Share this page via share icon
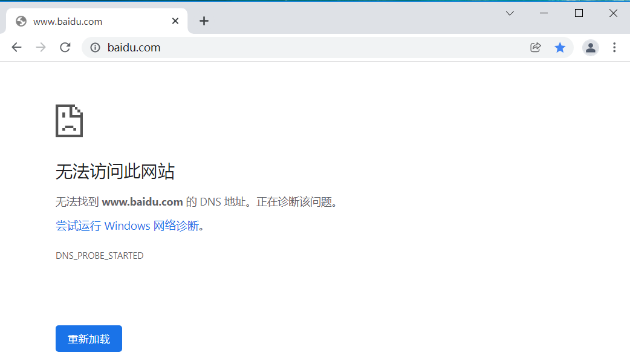630x364 pixels. (536, 47)
